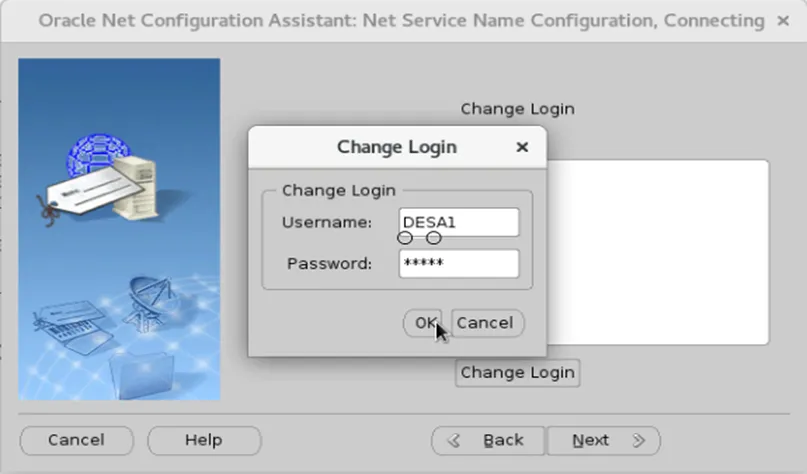Focus the Password field
Image resolution: width=807 pixels, height=474 pixels.
[x=459, y=264]
